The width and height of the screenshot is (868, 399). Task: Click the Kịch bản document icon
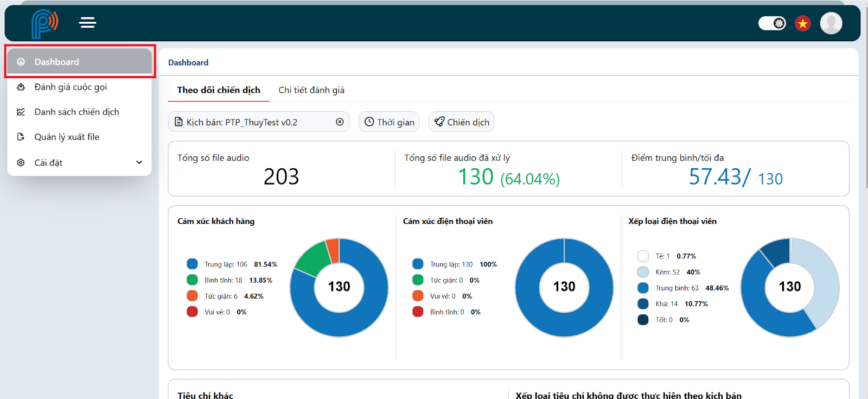[x=178, y=122]
